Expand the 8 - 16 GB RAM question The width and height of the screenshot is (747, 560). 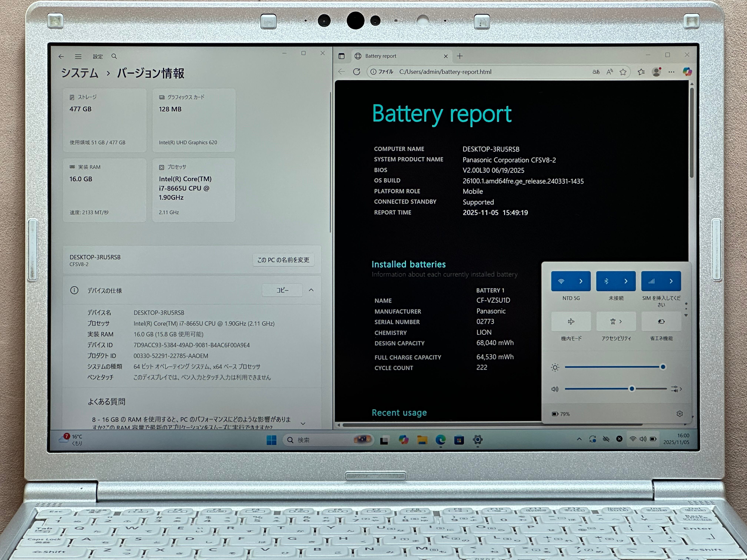pyautogui.click(x=303, y=423)
